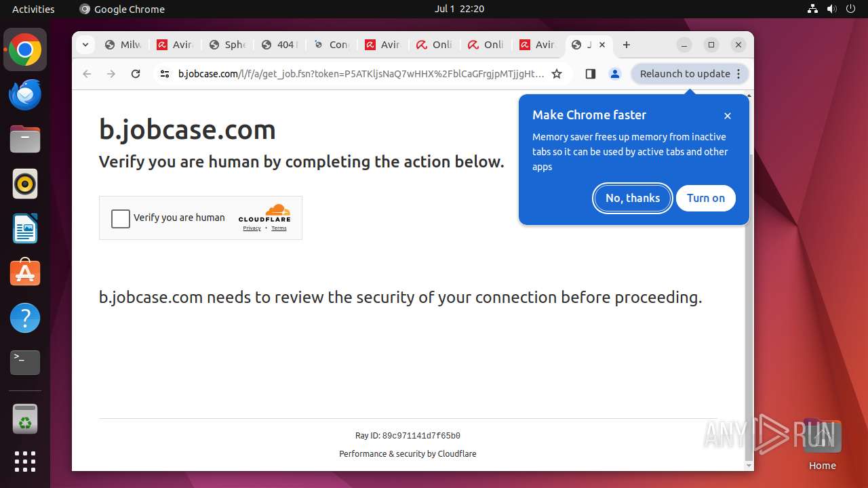Minimize the Chrome window
The width and height of the screenshot is (868, 488).
[x=685, y=45]
